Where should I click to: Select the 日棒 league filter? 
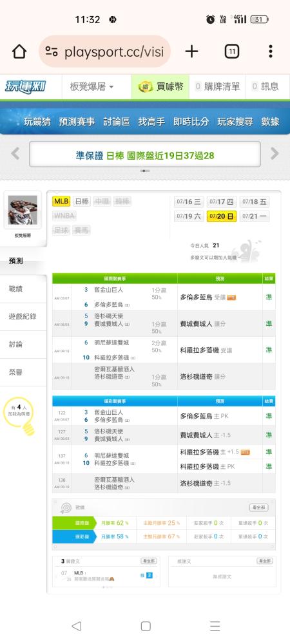click(x=82, y=202)
